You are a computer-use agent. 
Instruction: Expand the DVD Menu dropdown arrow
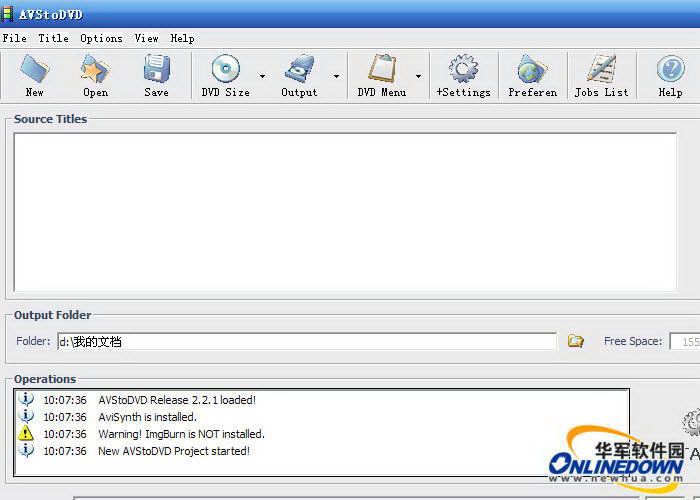click(x=418, y=76)
